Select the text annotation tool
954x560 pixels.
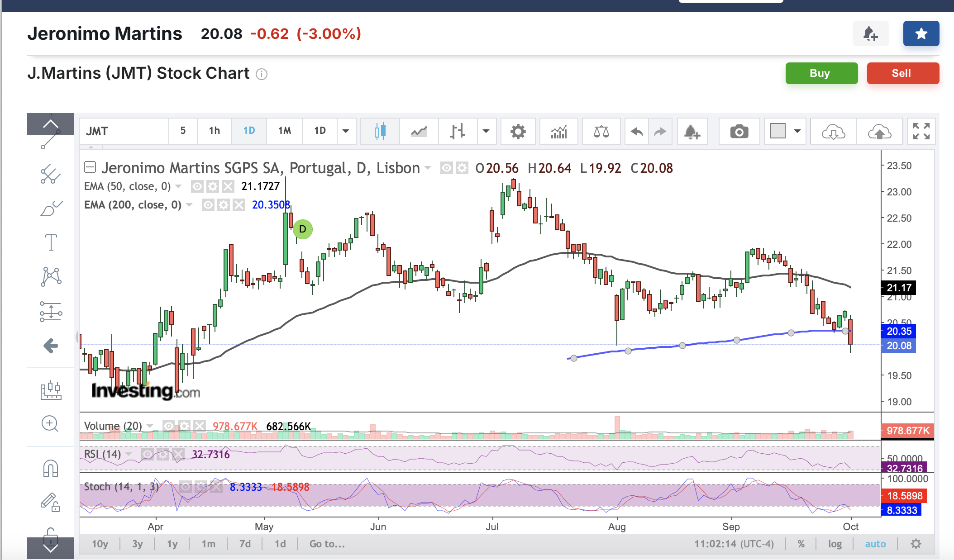click(x=51, y=242)
